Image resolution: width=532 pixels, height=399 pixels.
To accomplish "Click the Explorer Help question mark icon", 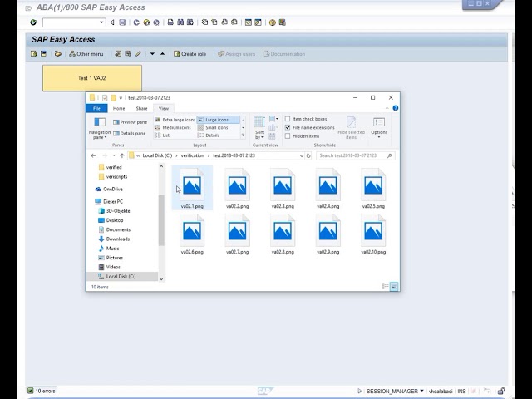I will [396, 108].
